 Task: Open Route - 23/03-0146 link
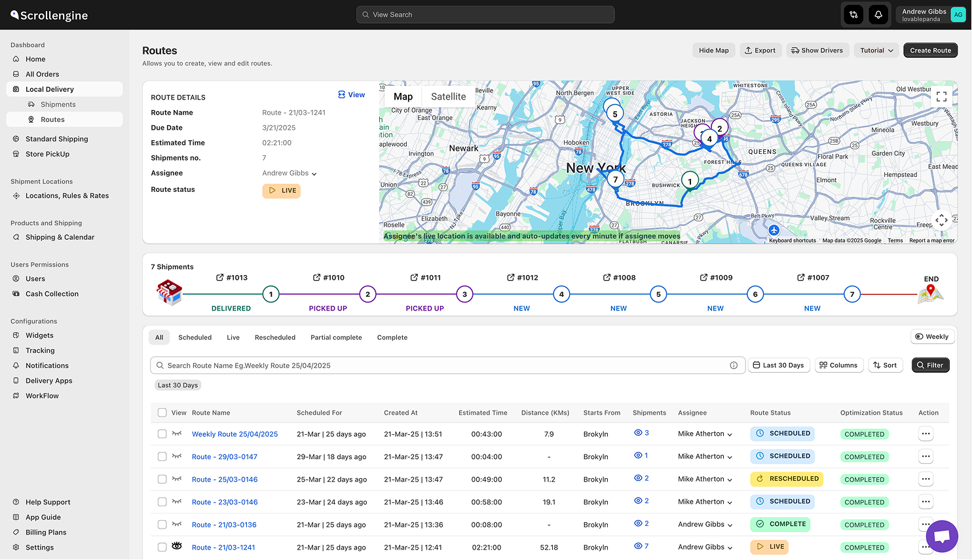click(225, 502)
